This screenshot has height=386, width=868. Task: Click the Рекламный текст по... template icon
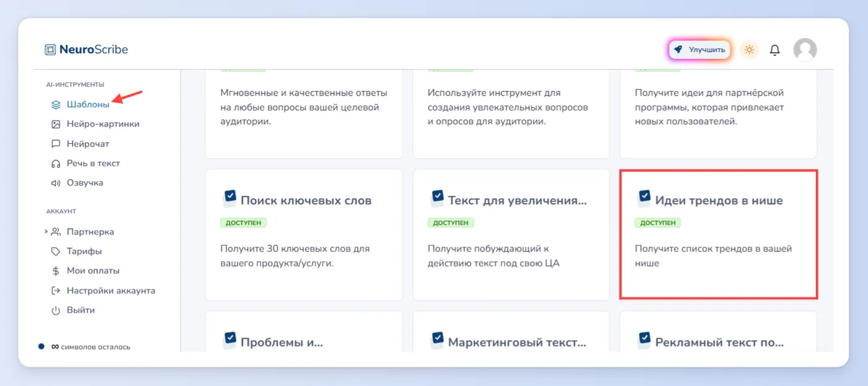[x=644, y=339]
